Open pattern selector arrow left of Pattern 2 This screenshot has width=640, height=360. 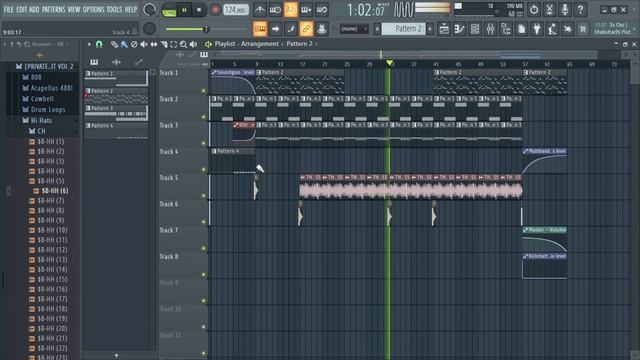pos(377,29)
